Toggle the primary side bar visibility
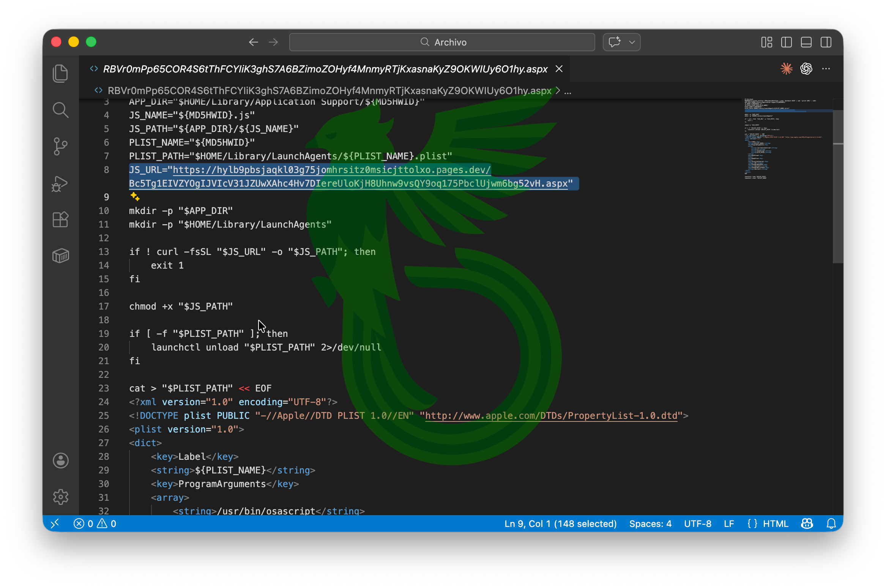 click(786, 42)
